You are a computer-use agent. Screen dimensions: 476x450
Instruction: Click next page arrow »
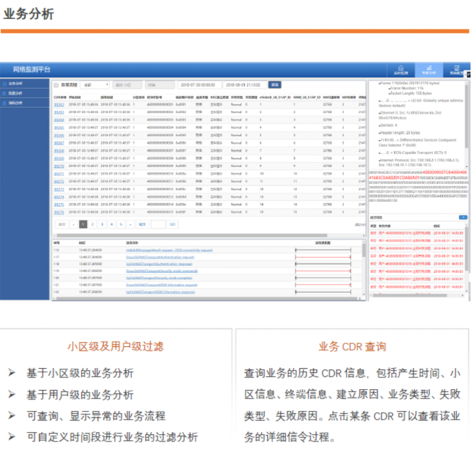pyautogui.click(x=130, y=225)
